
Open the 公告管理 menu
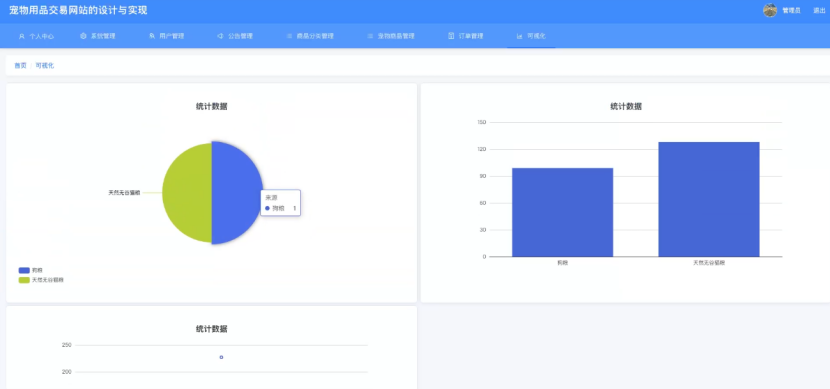point(234,36)
